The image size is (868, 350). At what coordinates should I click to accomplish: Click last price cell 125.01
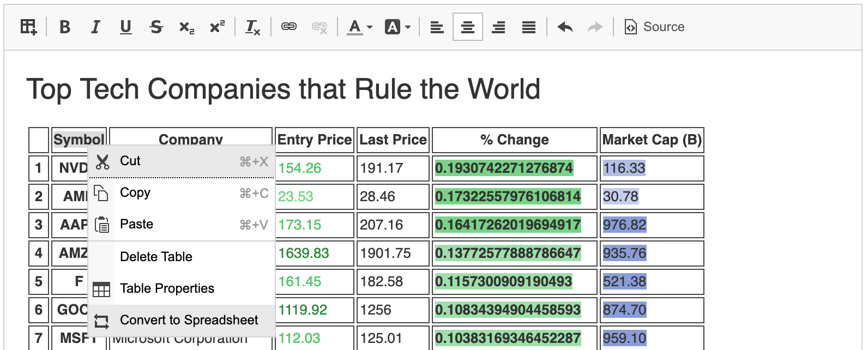coord(393,338)
